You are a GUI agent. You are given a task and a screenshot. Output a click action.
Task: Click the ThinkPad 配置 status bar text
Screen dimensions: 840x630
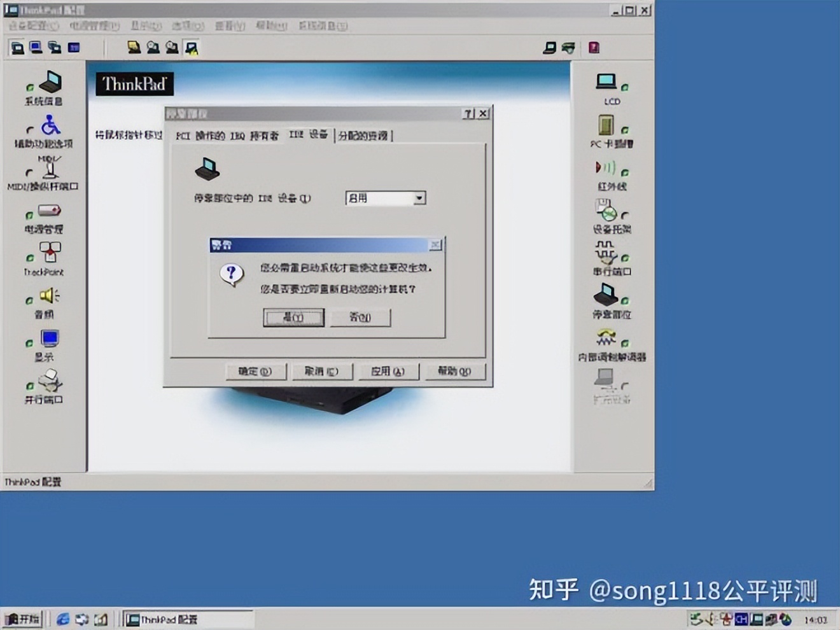pos(33,482)
